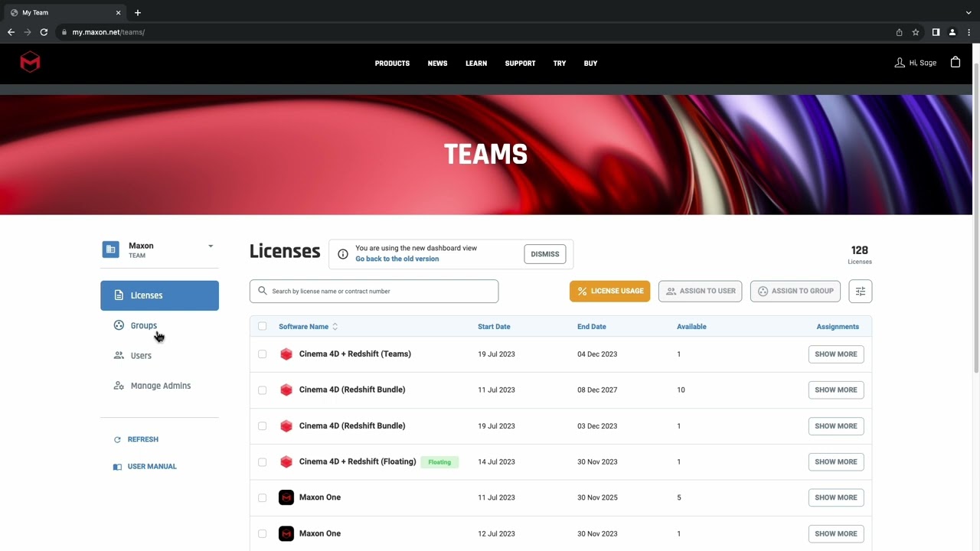
Task: Open the BUY menu item
Action: pos(590,64)
